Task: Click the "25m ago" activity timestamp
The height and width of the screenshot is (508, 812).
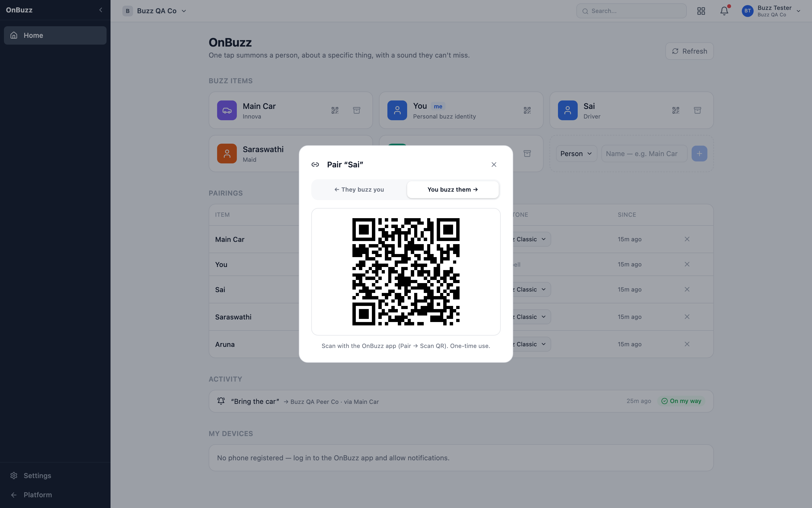Action: pos(639,401)
